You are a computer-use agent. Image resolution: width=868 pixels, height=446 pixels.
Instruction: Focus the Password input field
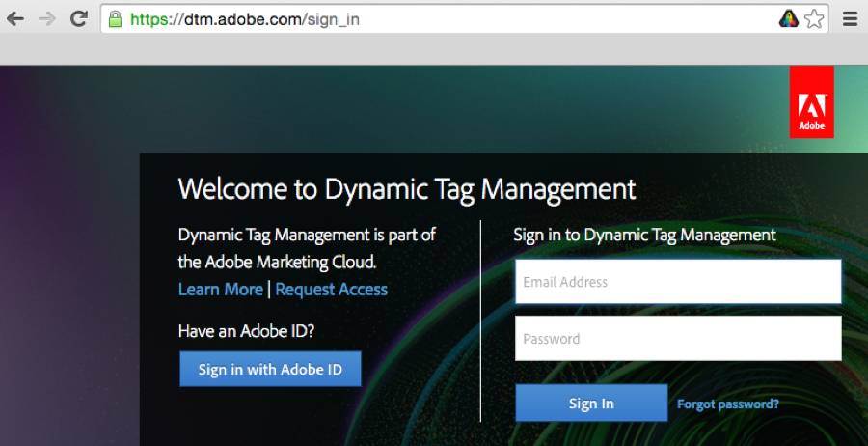point(678,339)
